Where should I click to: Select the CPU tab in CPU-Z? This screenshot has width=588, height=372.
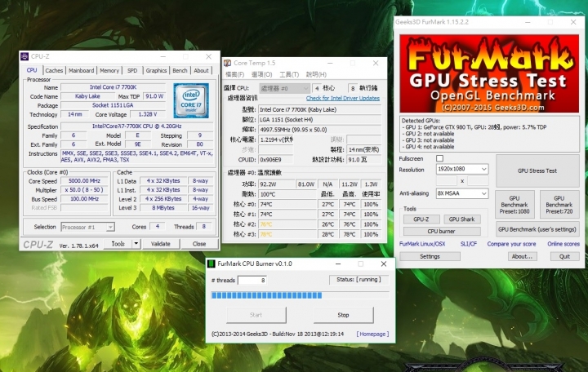[32, 70]
